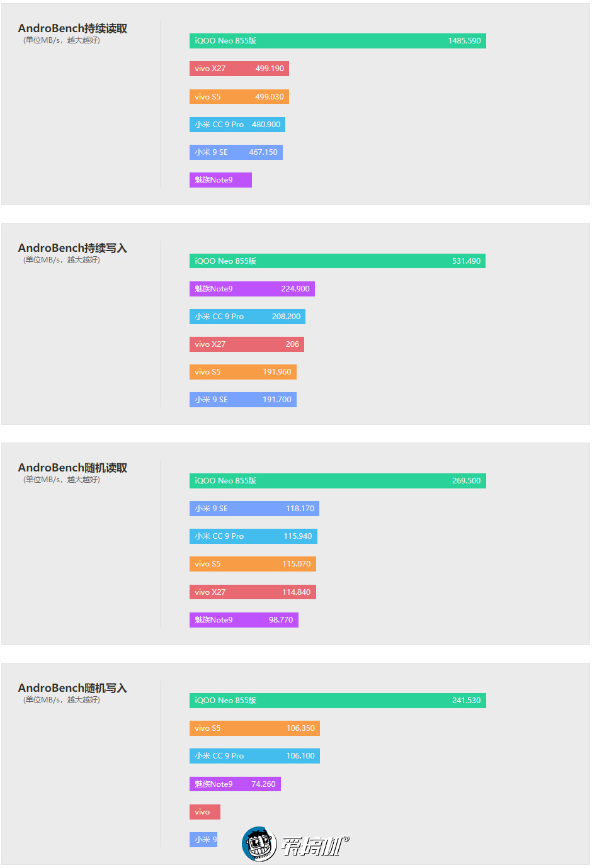Click the AndroBench随机写入 chart title
This screenshot has width=592, height=868.
(72, 688)
